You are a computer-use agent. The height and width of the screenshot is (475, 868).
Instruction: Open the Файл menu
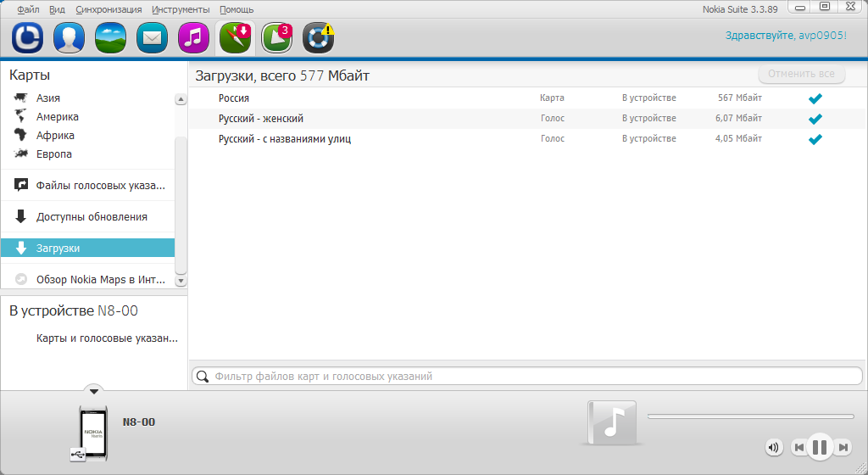(28, 9)
